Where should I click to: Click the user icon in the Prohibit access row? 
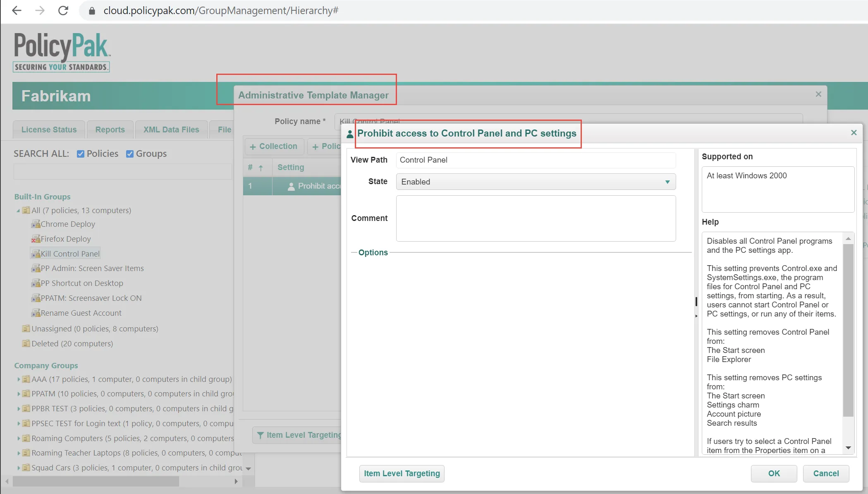(291, 187)
